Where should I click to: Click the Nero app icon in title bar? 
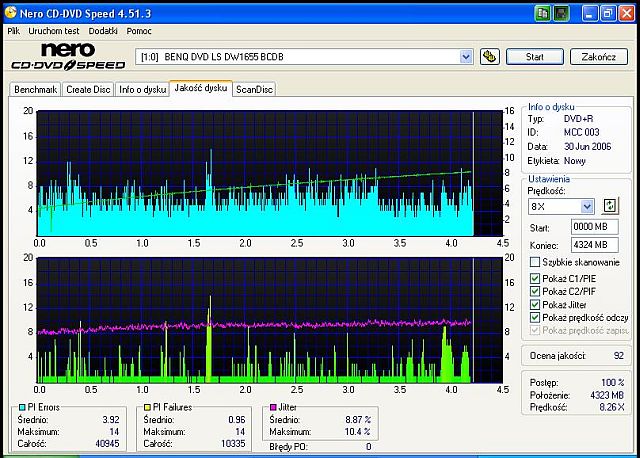(10, 13)
